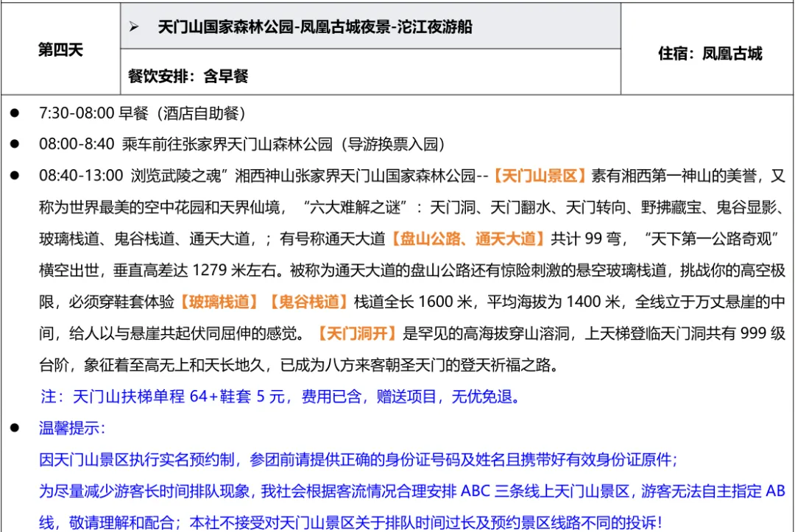
Task: Click the text 素有湘西第一神山的美誉
Action: coord(674,176)
